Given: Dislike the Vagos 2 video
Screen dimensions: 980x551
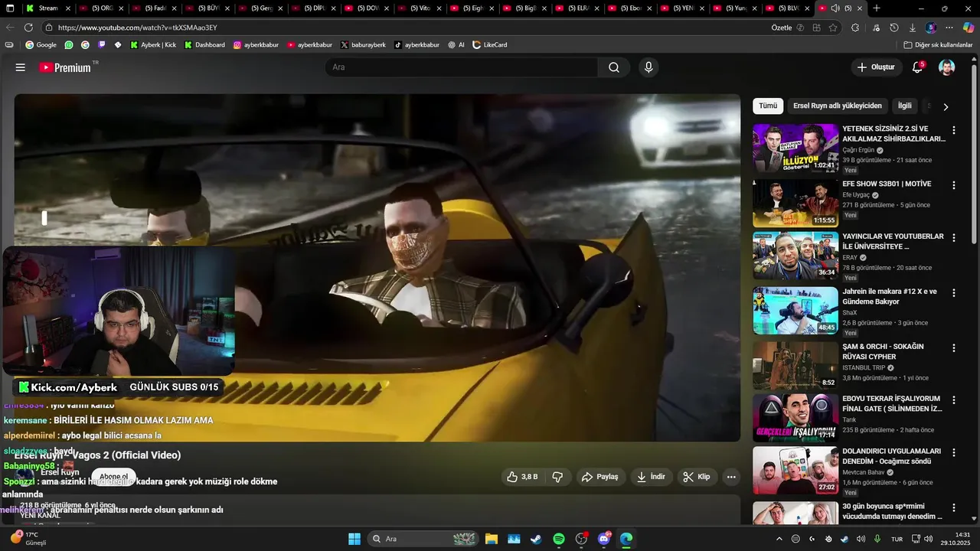Looking at the screenshot, I should (x=558, y=477).
